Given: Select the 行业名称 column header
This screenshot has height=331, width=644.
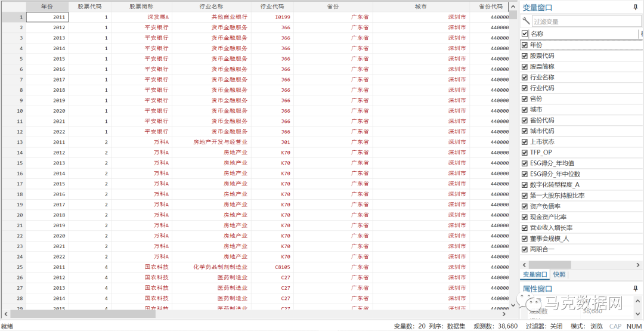Looking at the screenshot, I should coord(212,7).
